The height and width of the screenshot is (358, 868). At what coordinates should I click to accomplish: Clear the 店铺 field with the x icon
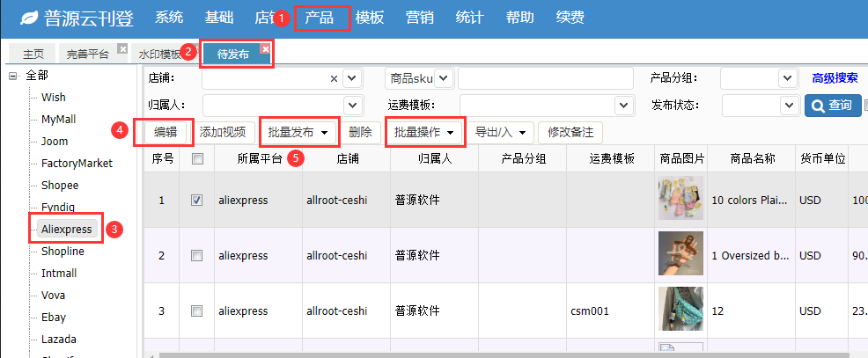click(x=334, y=78)
